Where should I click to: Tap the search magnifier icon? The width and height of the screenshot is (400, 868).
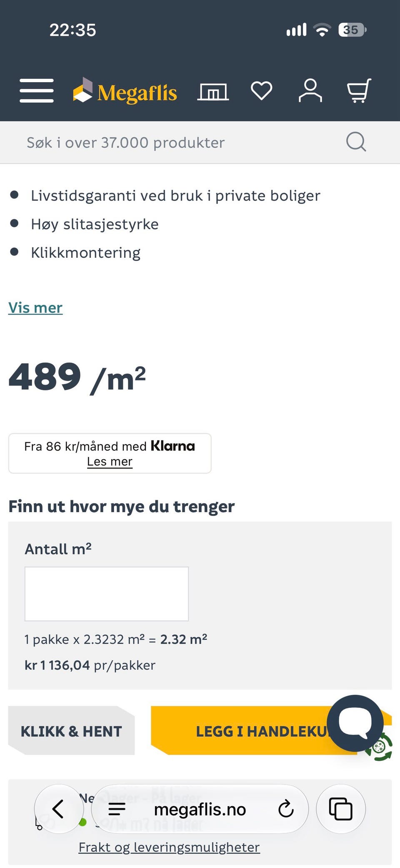coord(356,142)
